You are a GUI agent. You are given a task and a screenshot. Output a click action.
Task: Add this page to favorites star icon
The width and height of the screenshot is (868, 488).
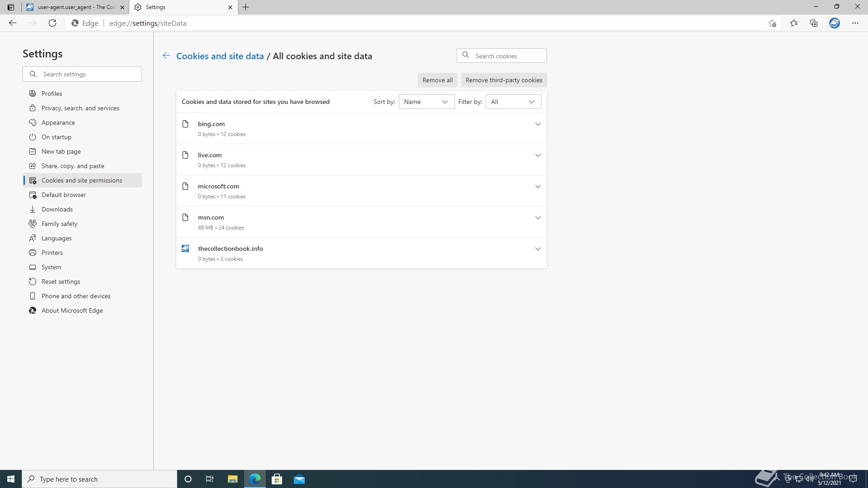pyautogui.click(x=772, y=23)
